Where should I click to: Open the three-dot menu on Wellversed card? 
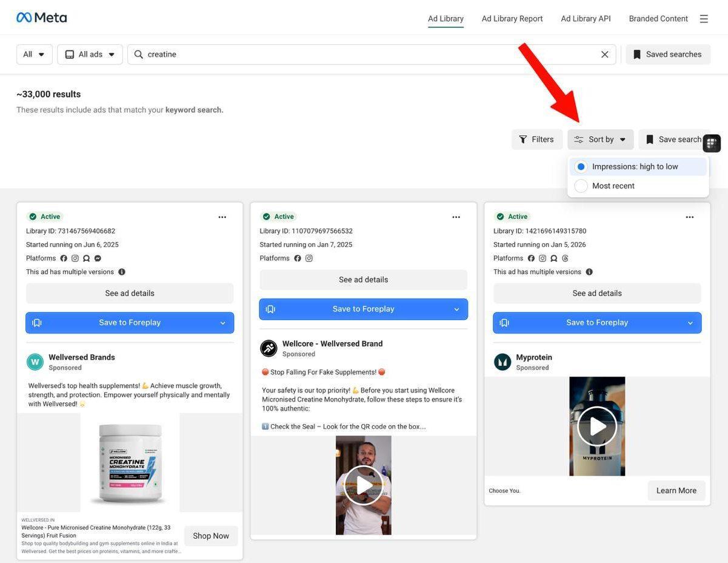click(222, 217)
